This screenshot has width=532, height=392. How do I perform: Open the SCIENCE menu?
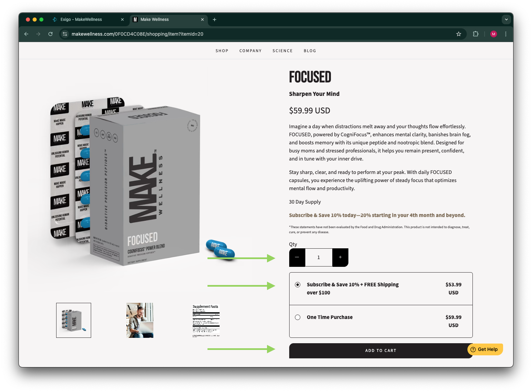click(x=282, y=51)
